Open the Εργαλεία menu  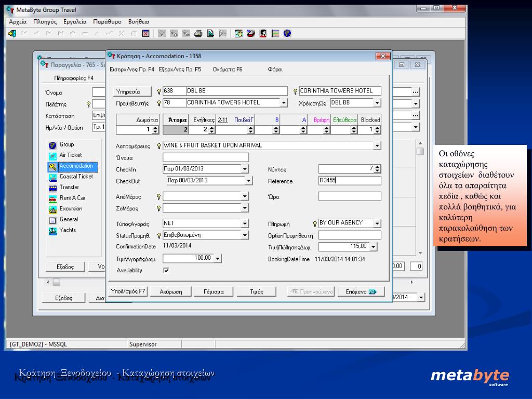75,22
